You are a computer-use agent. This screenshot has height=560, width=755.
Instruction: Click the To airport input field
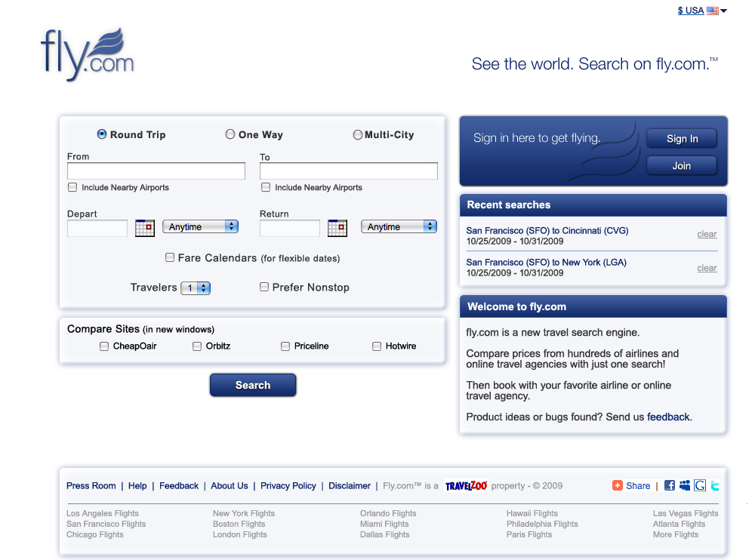pyautogui.click(x=349, y=171)
